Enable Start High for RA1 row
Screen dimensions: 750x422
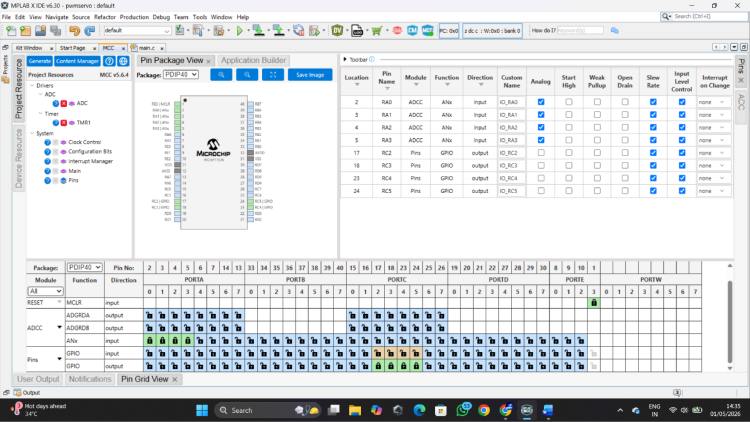569,115
